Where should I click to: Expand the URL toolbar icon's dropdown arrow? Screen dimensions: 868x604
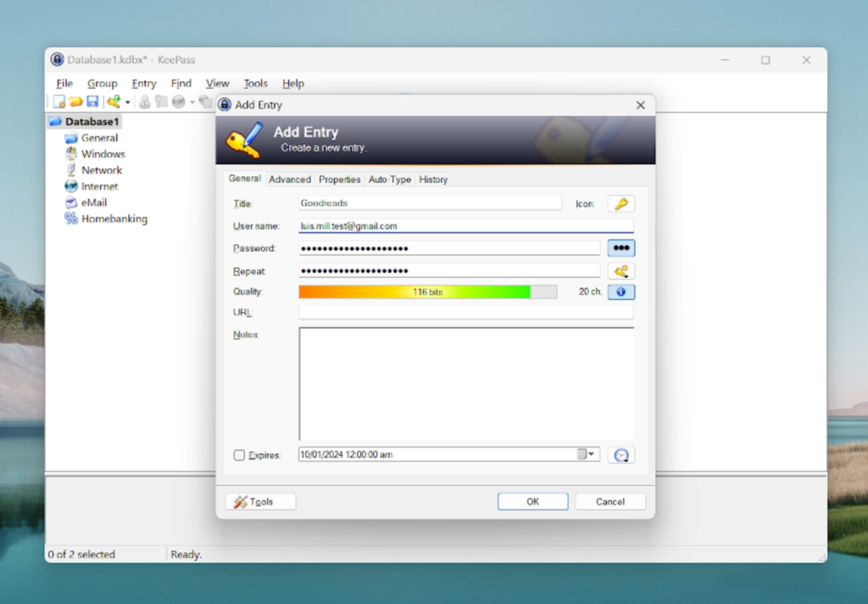pos(192,101)
